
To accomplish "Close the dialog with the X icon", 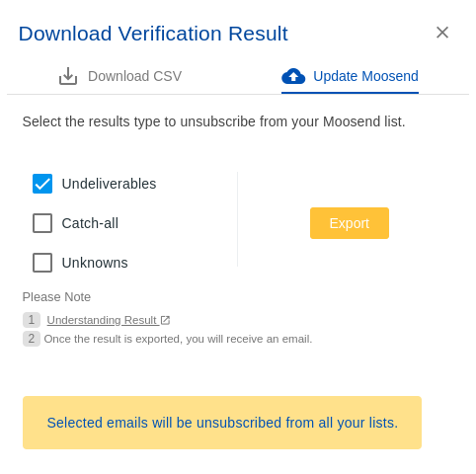I will click(x=442, y=33).
